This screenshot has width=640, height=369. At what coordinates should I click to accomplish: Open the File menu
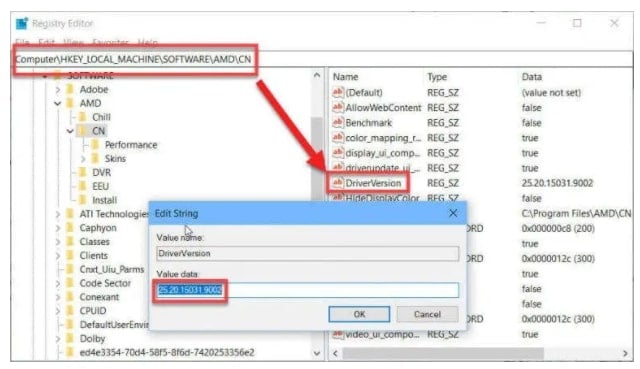click(22, 42)
